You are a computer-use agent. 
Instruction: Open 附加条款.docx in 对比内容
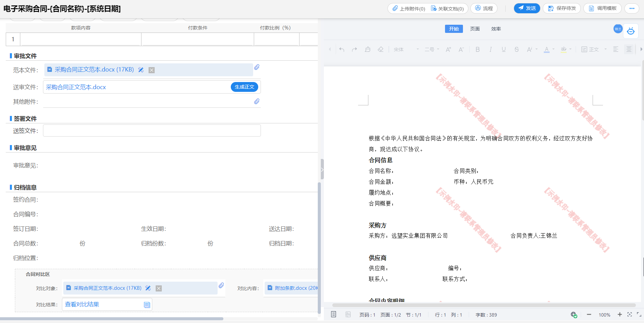pyautogui.click(x=296, y=288)
